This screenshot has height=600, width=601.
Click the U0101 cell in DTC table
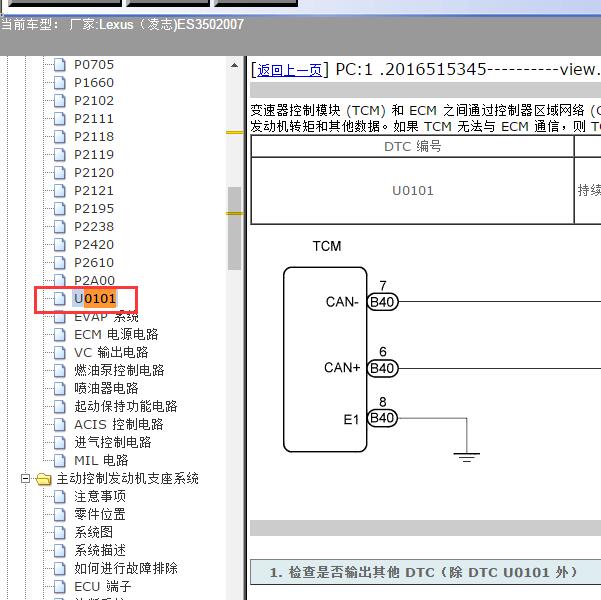(412, 191)
